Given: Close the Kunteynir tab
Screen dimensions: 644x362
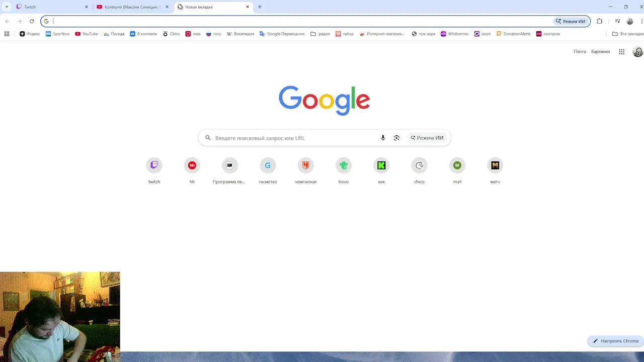Looking at the screenshot, I should click(x=167, y=7).
